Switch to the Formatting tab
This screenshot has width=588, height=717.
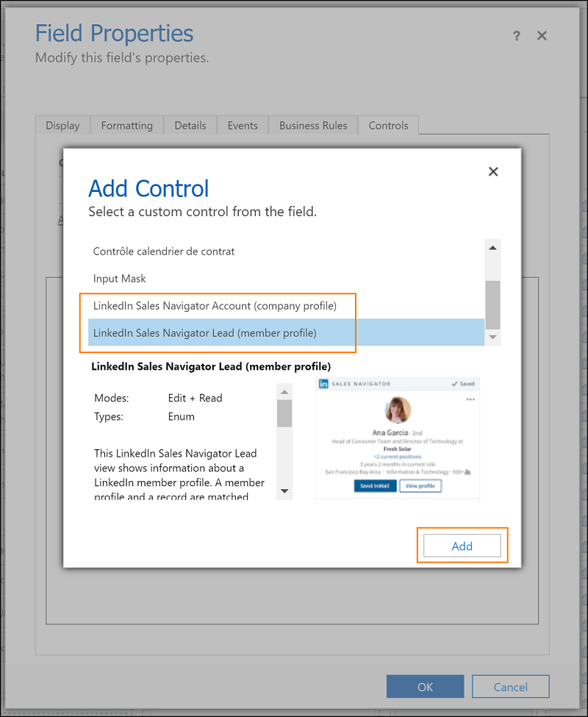[x=127, y=125]
